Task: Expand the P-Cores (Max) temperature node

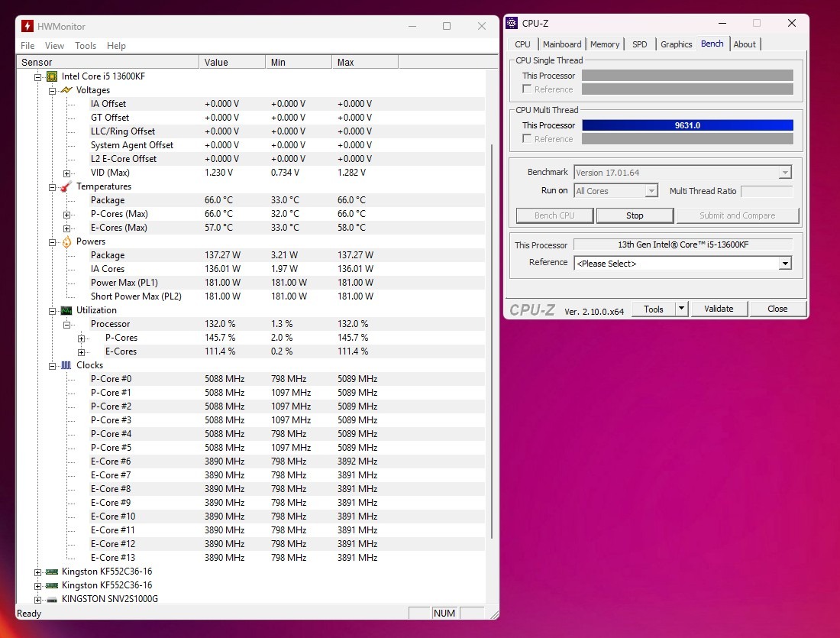Action: tap(67, 215)
